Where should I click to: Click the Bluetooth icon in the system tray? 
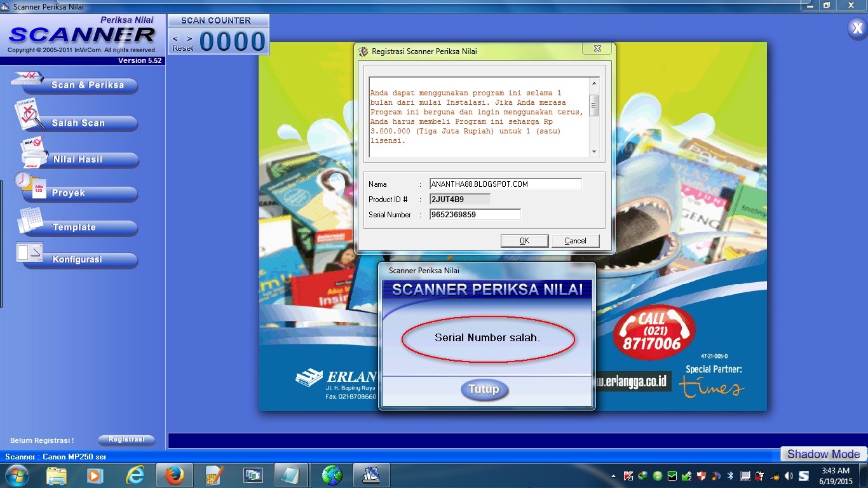(x=731, y=476)
